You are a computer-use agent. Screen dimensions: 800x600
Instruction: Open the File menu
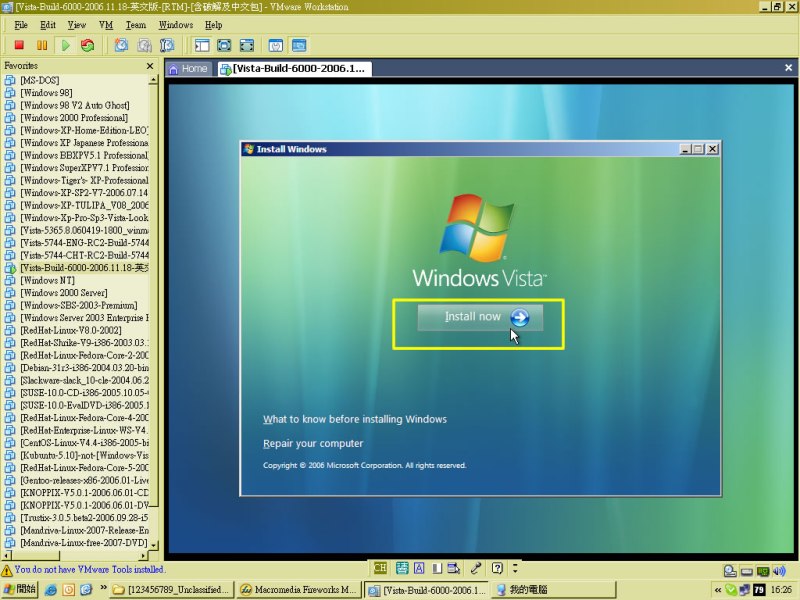tap(21, 25)
